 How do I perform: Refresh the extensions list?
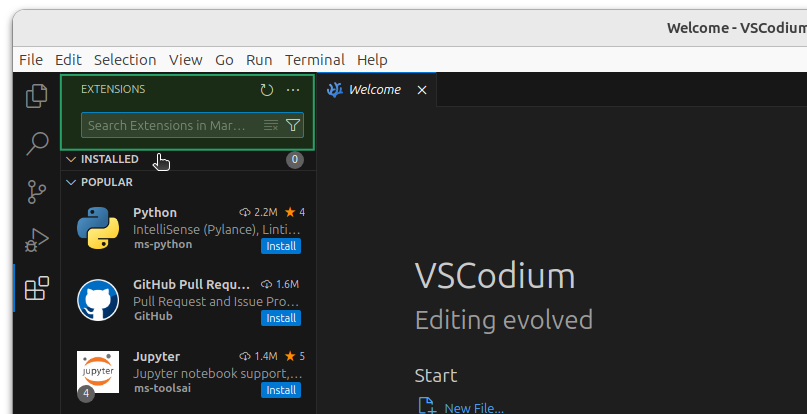point(267,90)
